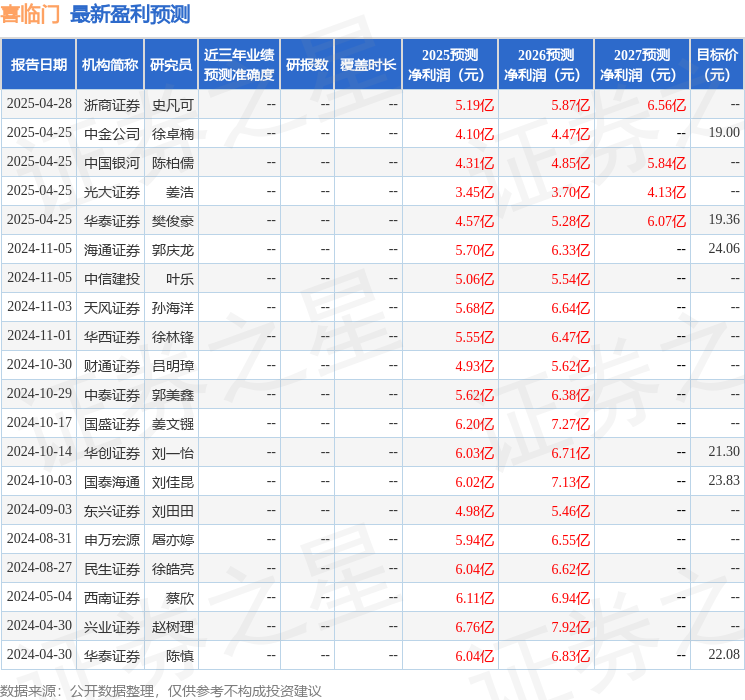The width and height of the screenshot is (745, 700).
Task: Select institution 东兴证券
Action: click(112, 511)
